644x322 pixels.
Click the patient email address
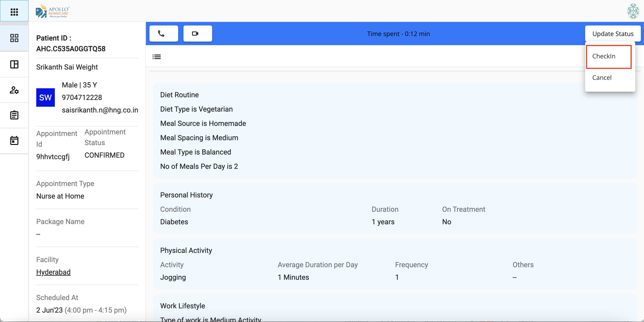click(x=100, y=110)
